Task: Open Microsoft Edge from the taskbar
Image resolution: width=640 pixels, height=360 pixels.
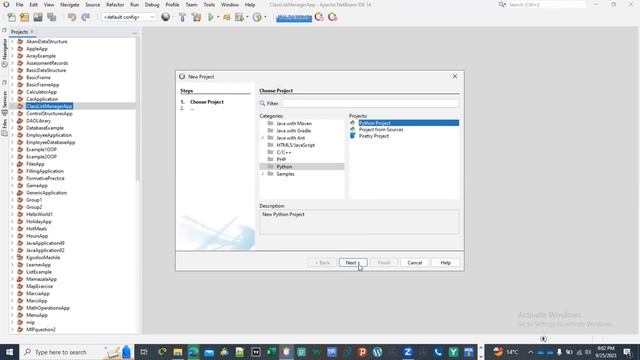Action: (193, 352)
